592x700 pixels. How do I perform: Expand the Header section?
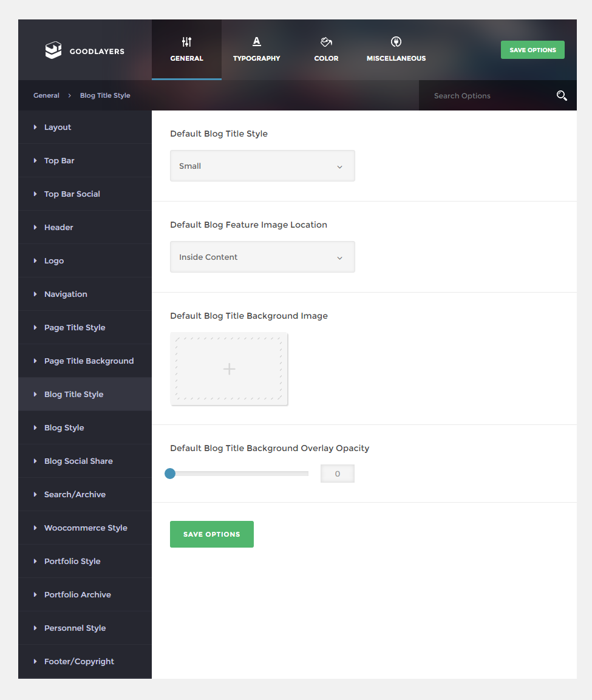click(85, 227)
